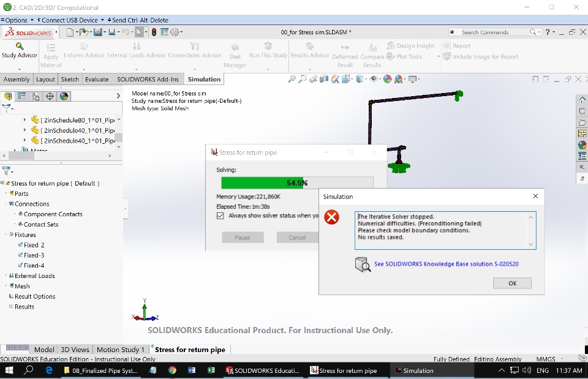Open SOLIDWORKS Knowledge Base solution S-020520 link
This screenshot has height=379, width=588.
pyautogui.click(x=447, y=264)
